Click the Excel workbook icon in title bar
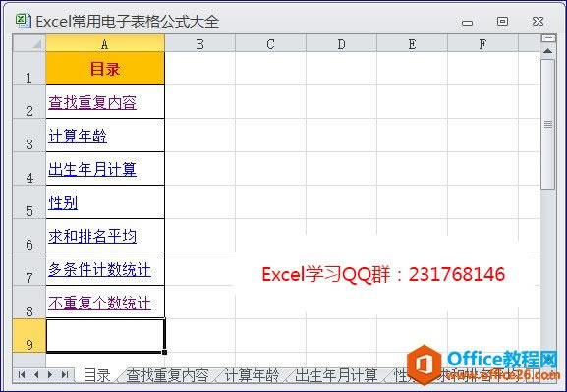This screenshot has height=392, width=567. click(24, 21)
